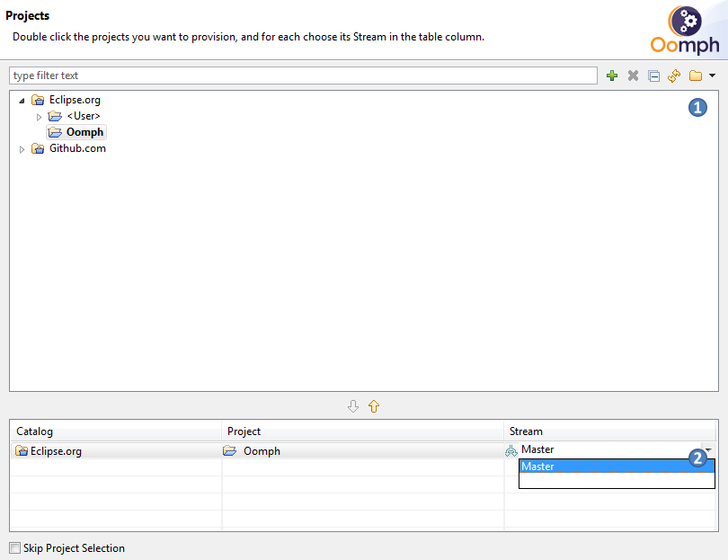Toggle the Skip Project Selection checkbox
Screen dimensions: 728x560
[14, 547]
